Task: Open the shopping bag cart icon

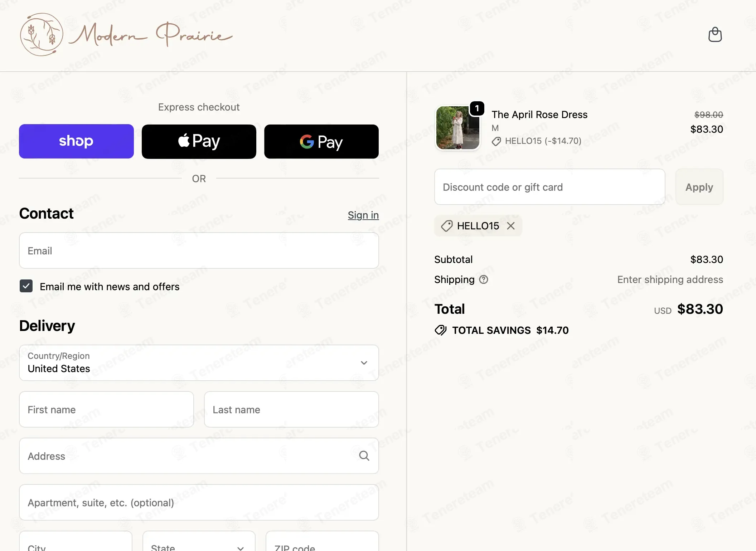Action: pyautogui.click(x=715, y=35)
